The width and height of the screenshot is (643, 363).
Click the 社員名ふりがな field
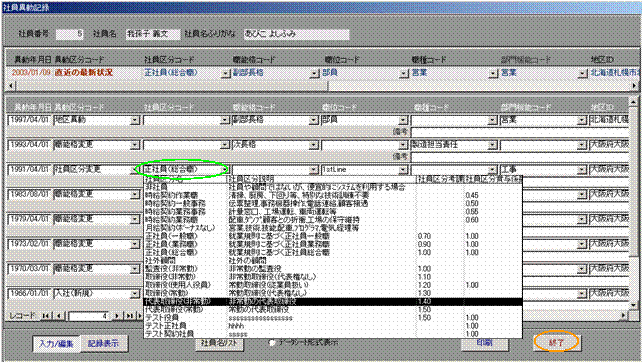296,34
